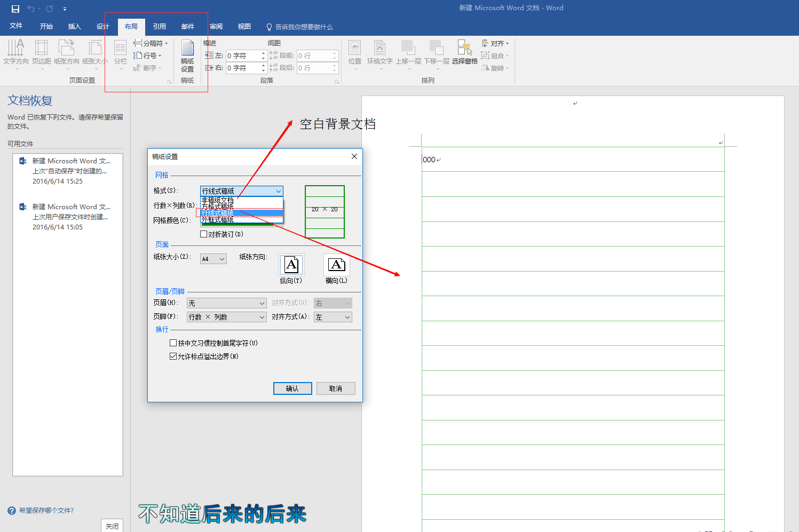The height and width of the screenshot is (532, 799).
Task: Open the 分隔符 breaks dropdown
Action: (x=151, y=43)
